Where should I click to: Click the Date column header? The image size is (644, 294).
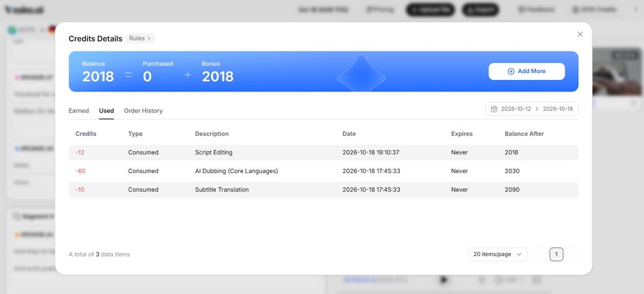pyautogui.click(x=349, y=134)
